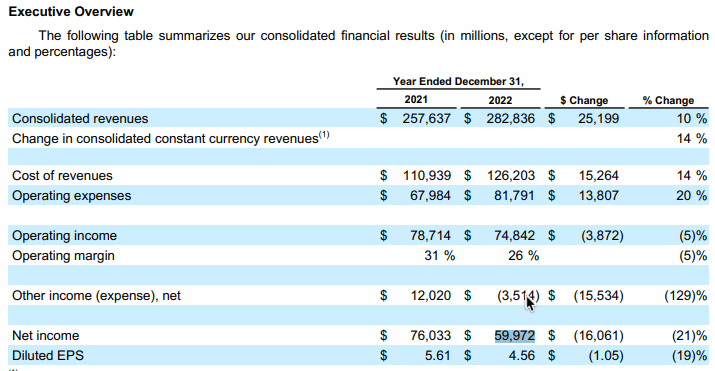
Task: Click 2021 operating income 78,714
Action: coord(430,236)
